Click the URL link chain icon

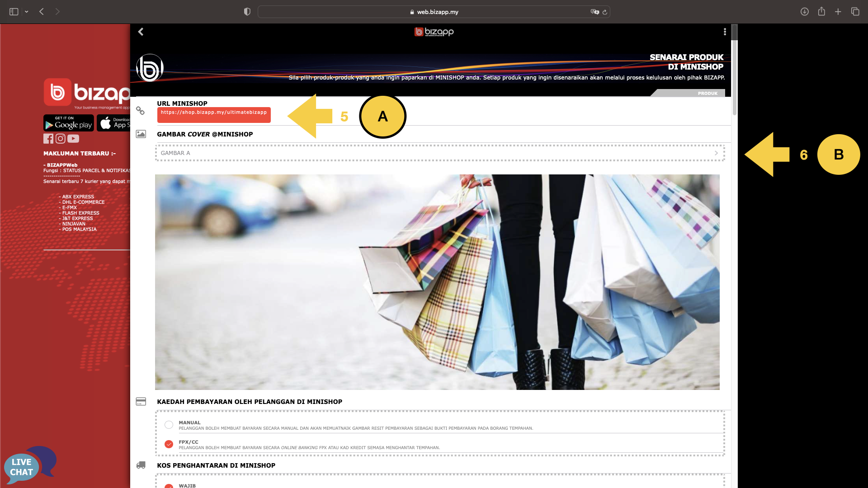tap(141, 111)
